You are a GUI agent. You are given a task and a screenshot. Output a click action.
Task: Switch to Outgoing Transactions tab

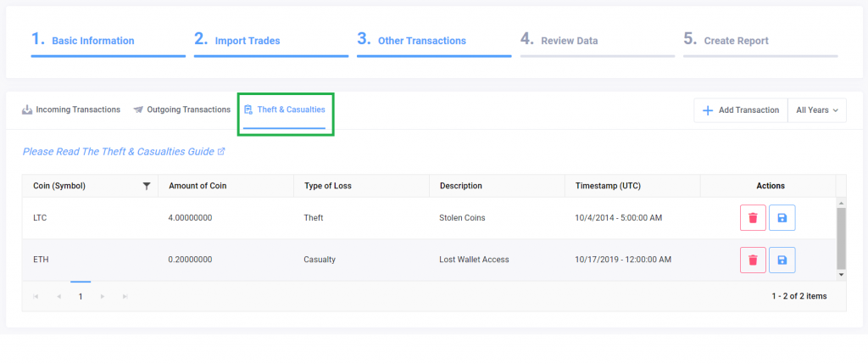[x=181, y=109]
